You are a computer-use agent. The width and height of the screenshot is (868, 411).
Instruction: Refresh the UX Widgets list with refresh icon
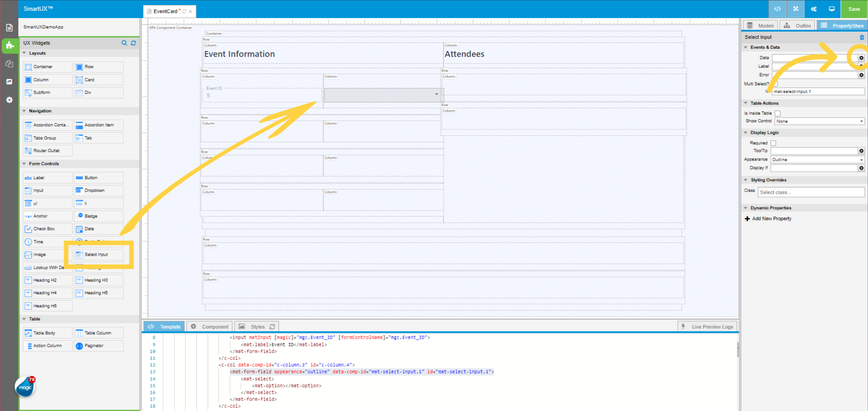click(x=133, y=43)
